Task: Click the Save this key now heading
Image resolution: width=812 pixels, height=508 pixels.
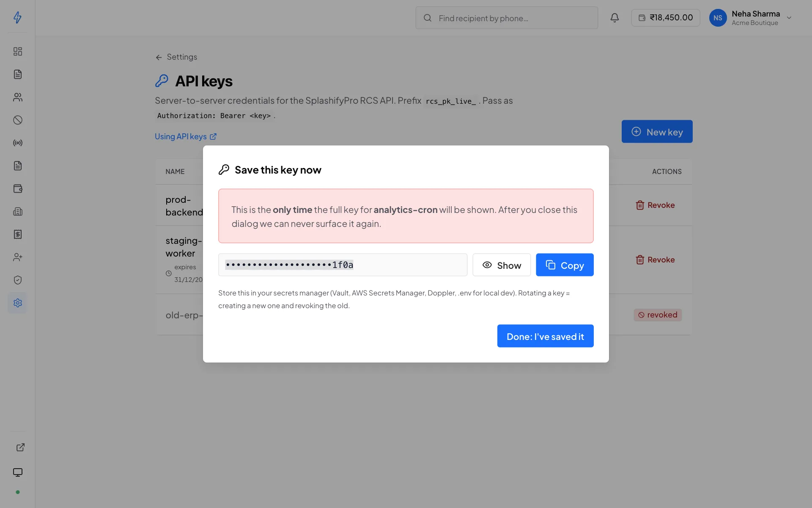Action: point(278,170)
